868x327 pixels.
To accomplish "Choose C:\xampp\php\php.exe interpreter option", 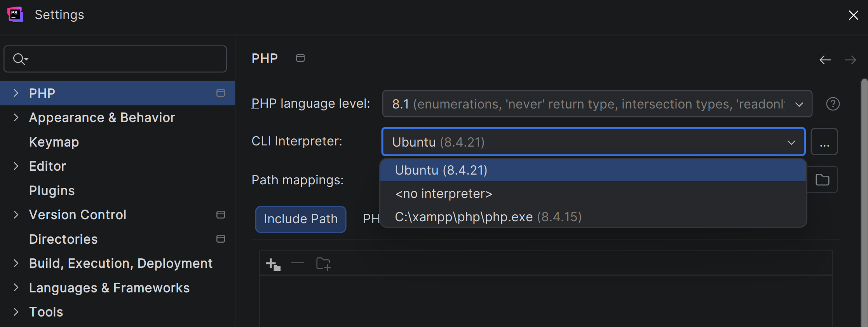I will (593, 217).
